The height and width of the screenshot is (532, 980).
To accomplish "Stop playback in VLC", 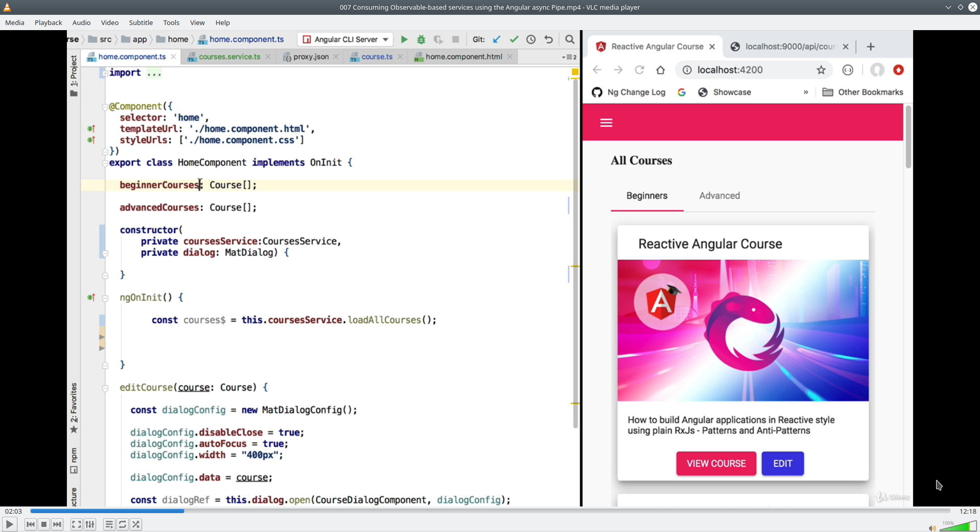I will point(44,524).
